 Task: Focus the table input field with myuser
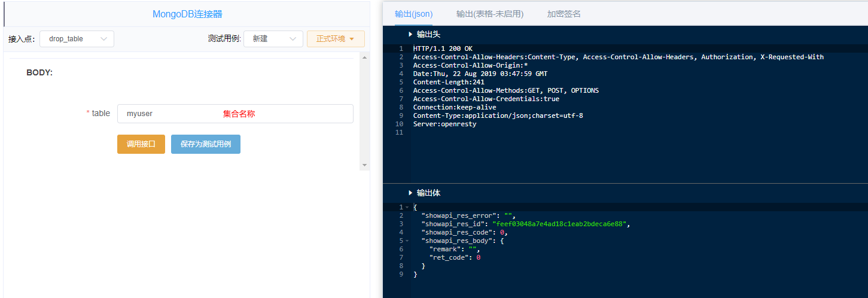235,114
